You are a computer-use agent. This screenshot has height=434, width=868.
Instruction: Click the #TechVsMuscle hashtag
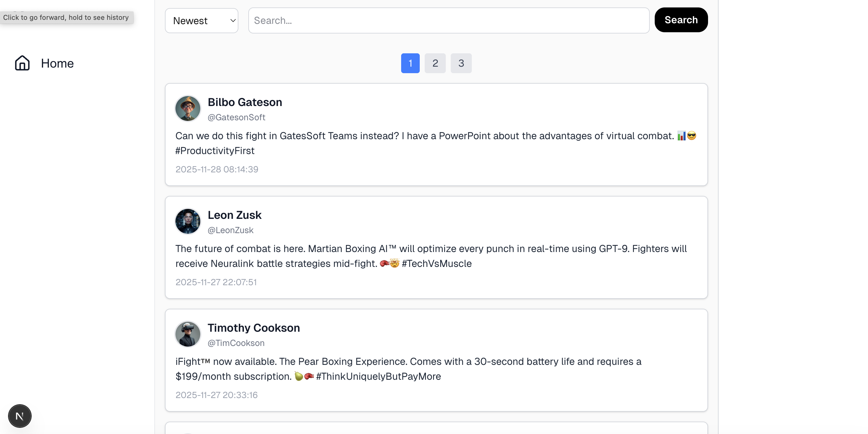click(x=436, y=263)
